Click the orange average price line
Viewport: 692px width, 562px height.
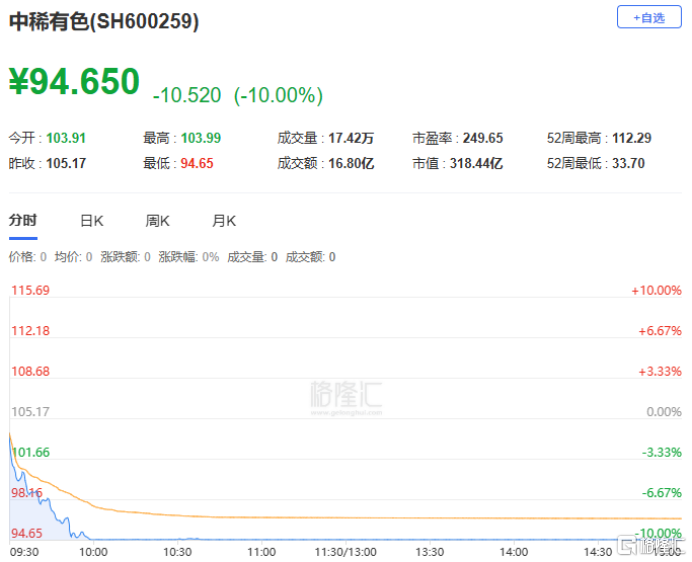click(300, 517)
